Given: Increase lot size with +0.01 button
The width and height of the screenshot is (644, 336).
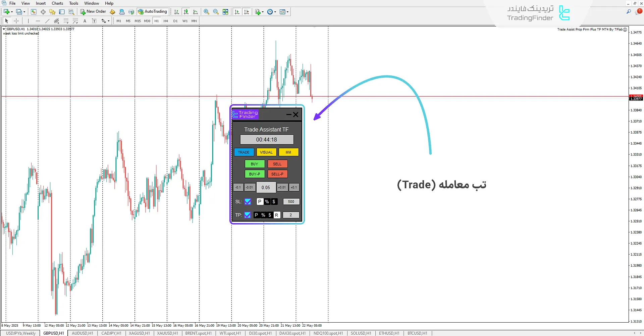Looking at the screenshot, I should 282,188.
